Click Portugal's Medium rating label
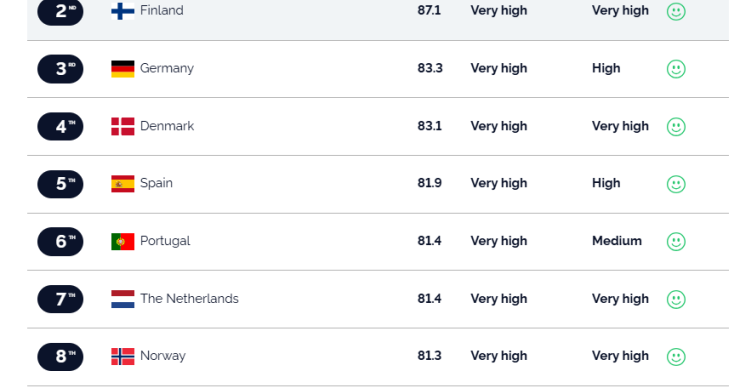 click(617, 241)
